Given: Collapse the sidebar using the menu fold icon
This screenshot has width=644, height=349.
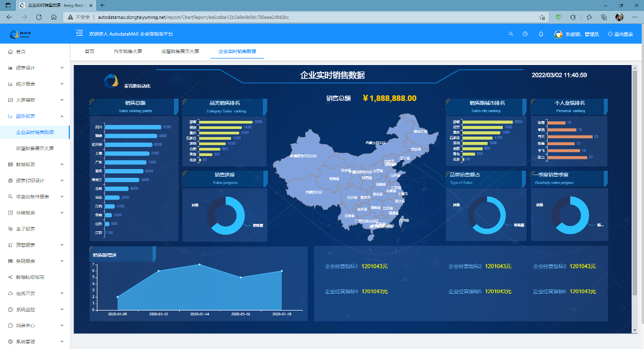Looking at the screenshot, I should (80, 34).
